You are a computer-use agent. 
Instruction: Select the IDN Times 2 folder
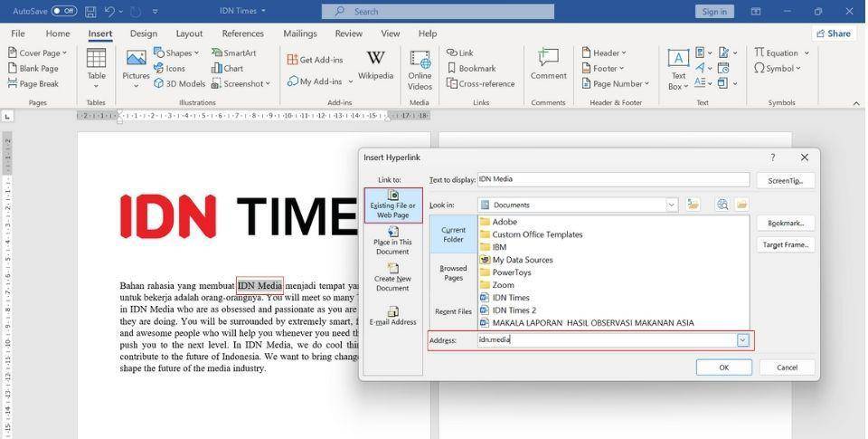(514, 310)
